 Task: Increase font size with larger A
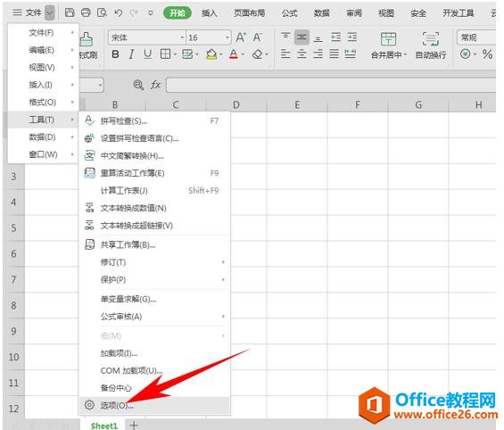[241, 37]
